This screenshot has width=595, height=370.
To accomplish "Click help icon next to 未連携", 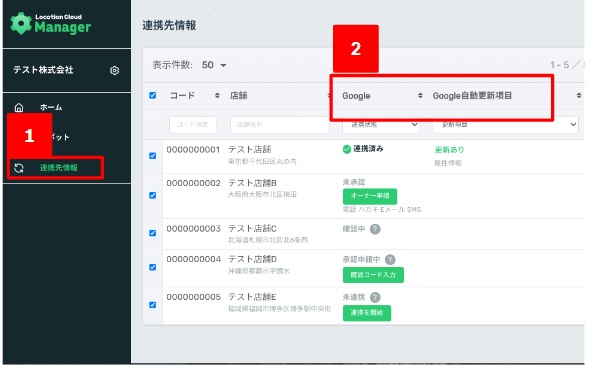I will (x=375, y=298).
